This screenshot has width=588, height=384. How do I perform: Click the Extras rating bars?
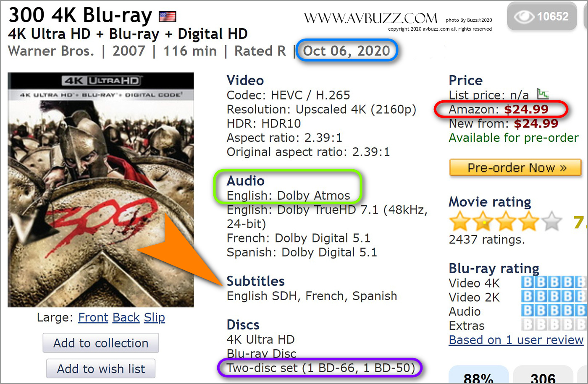tap(554, 325)
